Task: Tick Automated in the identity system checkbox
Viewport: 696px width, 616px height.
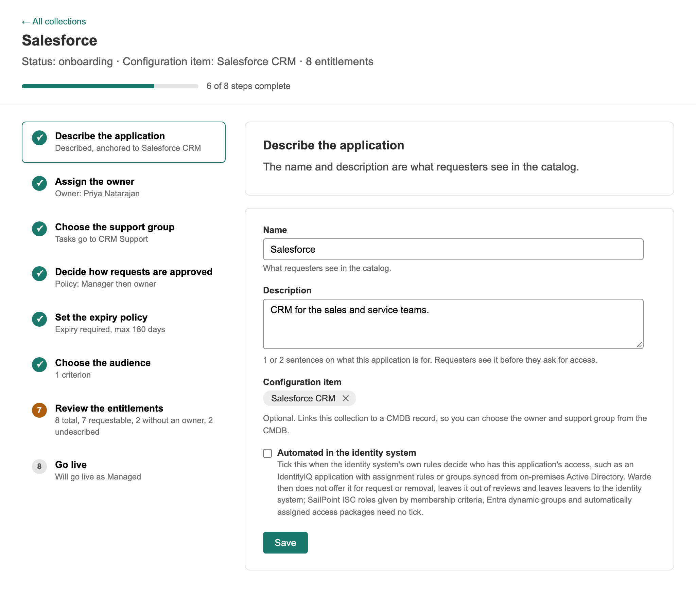Action: point(268,453)
